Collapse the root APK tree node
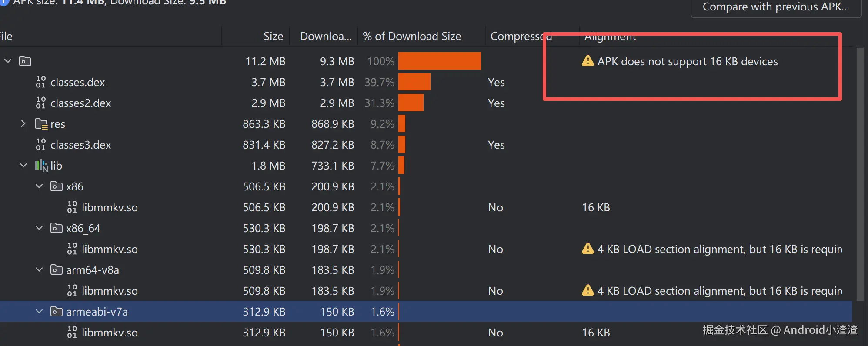The height and width of the screenshot is (346, 868). 8,61
